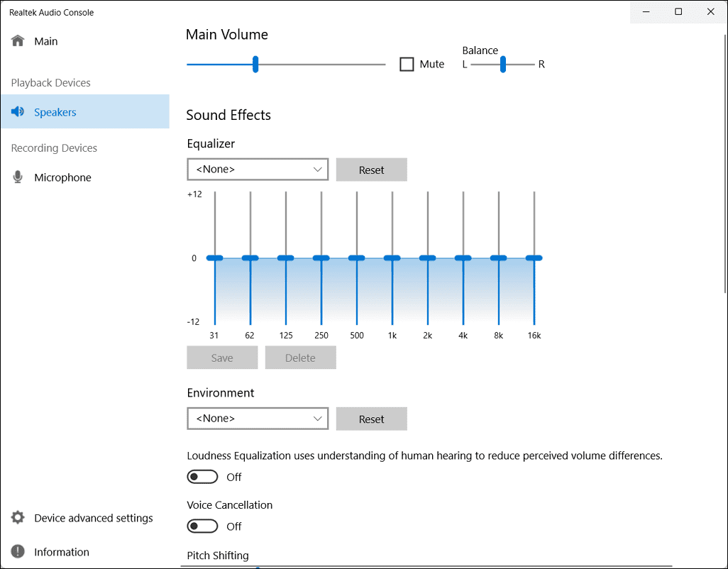728x569 pixels.
Task: Open the Environment dropdown
Action: click(257, 418)
